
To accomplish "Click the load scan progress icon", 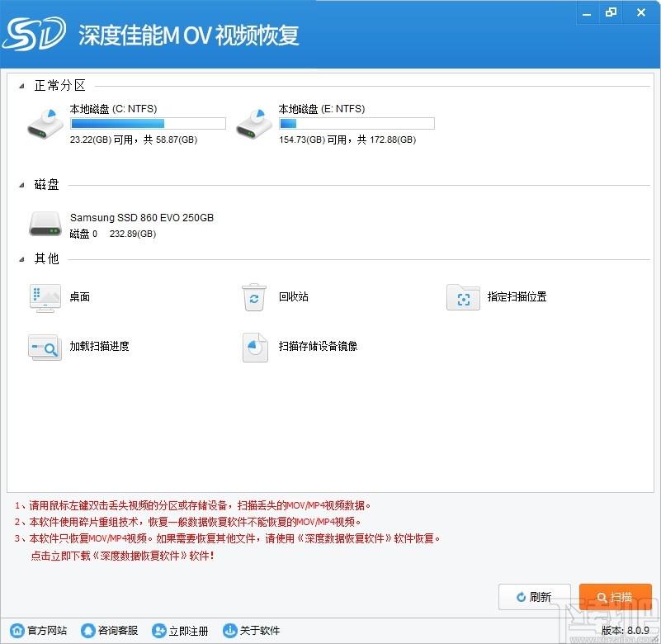I will tap(45, 348).
